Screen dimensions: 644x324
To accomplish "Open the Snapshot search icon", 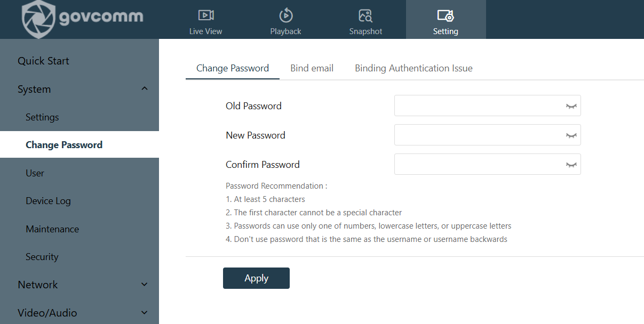I will pos(365,15).
